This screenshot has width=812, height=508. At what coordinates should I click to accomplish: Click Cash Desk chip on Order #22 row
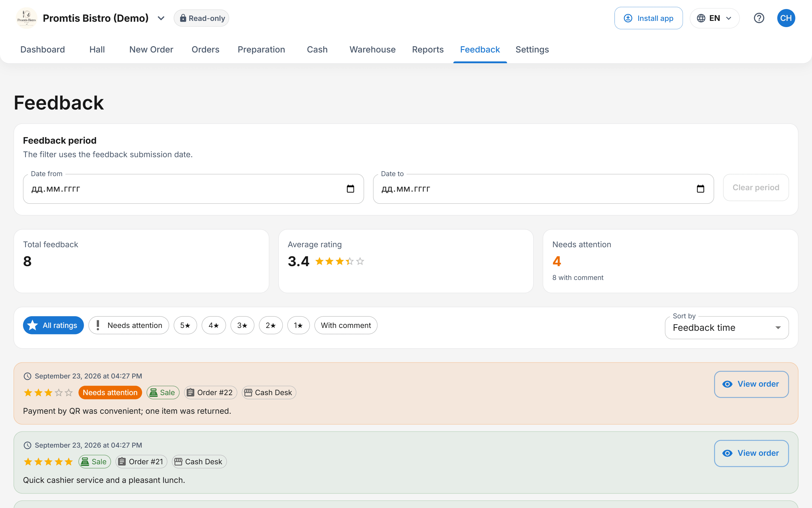click(269, 392)
